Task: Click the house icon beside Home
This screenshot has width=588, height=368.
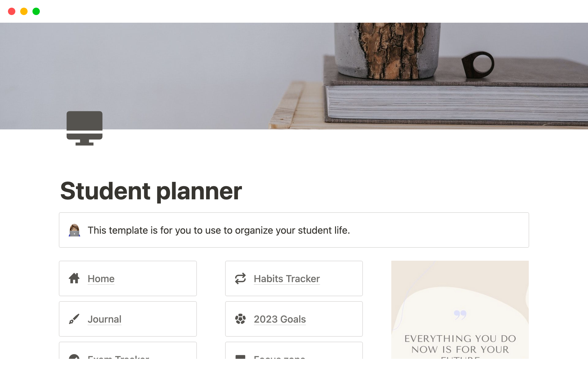Action: (x=74, y=278)
